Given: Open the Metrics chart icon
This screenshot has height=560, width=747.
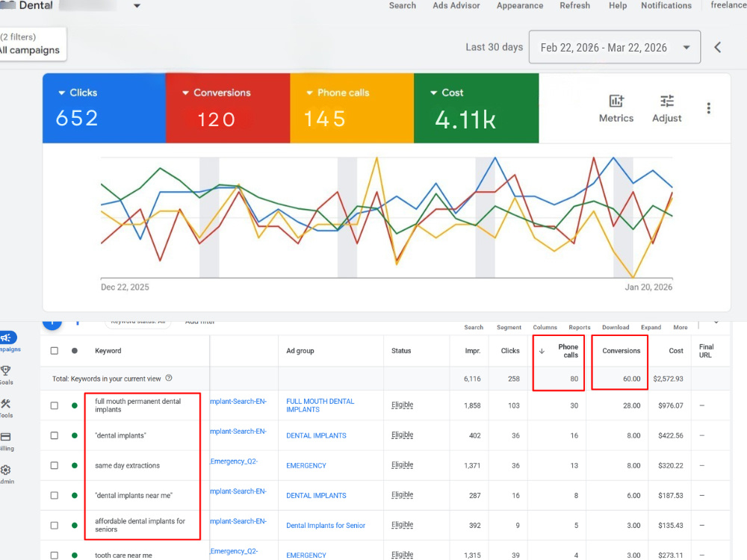Looking at the screenshot, I should point(616,101).
